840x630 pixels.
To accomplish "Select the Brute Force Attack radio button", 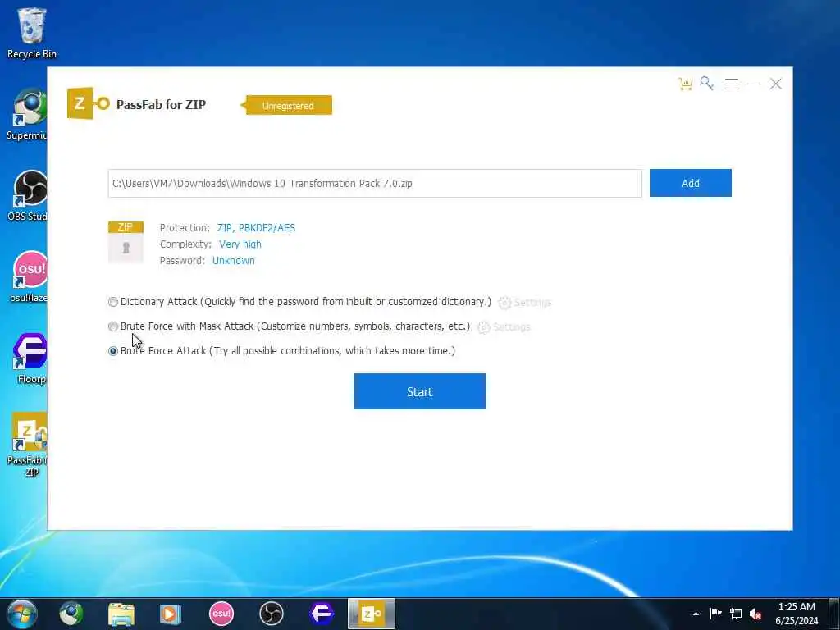I will tap(113, 351).
